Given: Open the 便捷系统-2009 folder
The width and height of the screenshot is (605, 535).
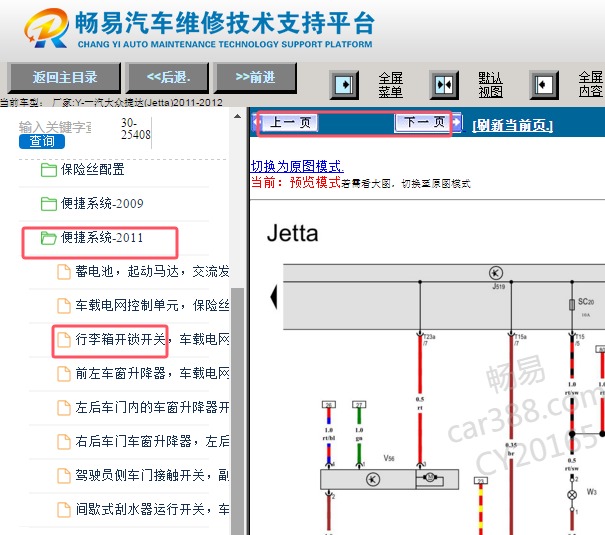Looking at the screenshot, I should click(x=102, y=203).
